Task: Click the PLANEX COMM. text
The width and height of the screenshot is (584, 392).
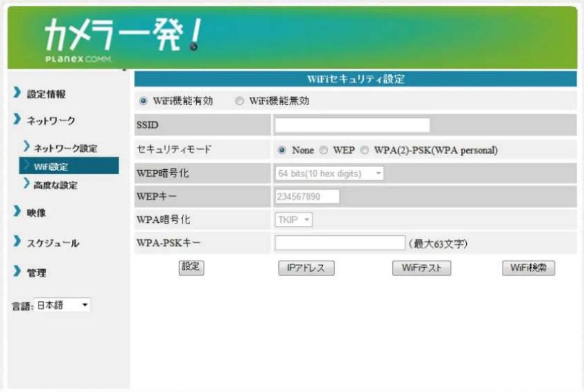Action: click(78, 59)
